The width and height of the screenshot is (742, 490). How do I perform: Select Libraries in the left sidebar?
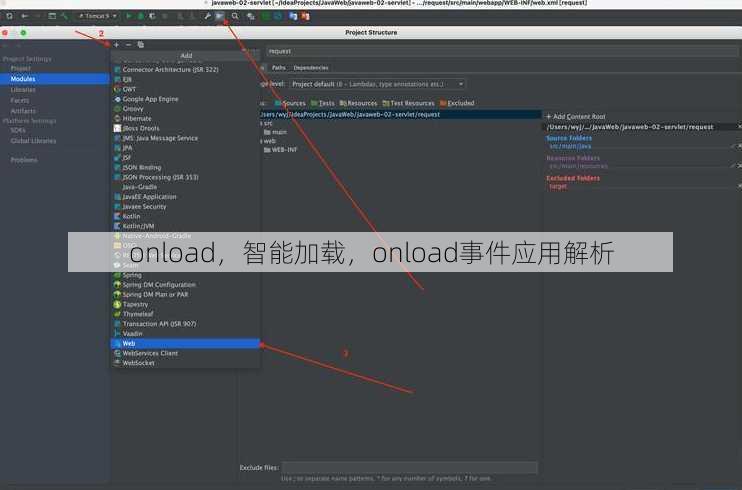[x=23, y=89]
